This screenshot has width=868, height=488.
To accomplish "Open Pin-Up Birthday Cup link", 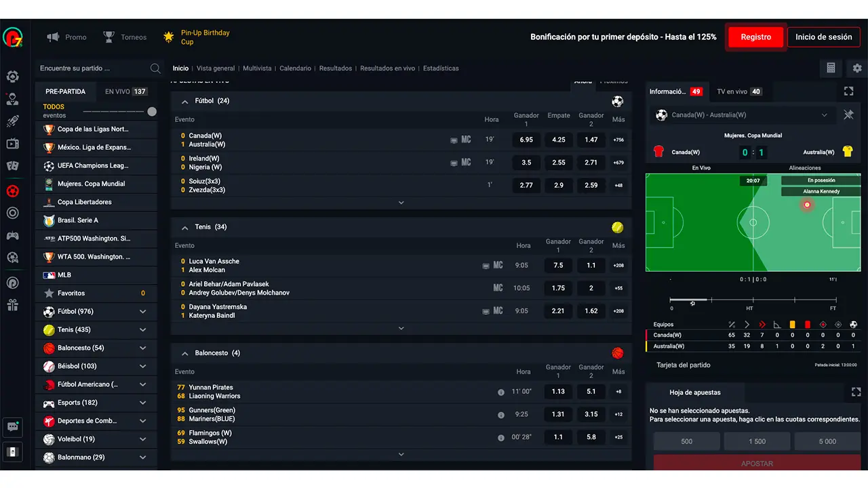I will (197, 37).
